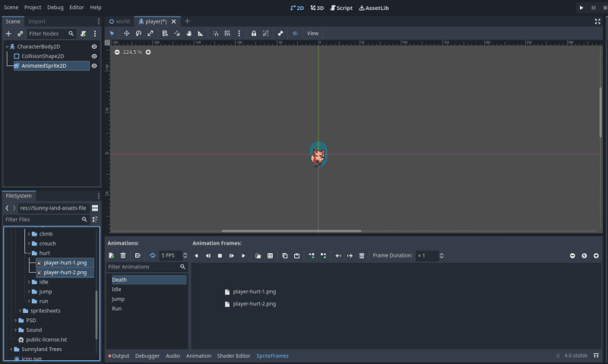Viewport: 608px width, 364px height.
Task: Add a new animation
Action: click(111, 255)
